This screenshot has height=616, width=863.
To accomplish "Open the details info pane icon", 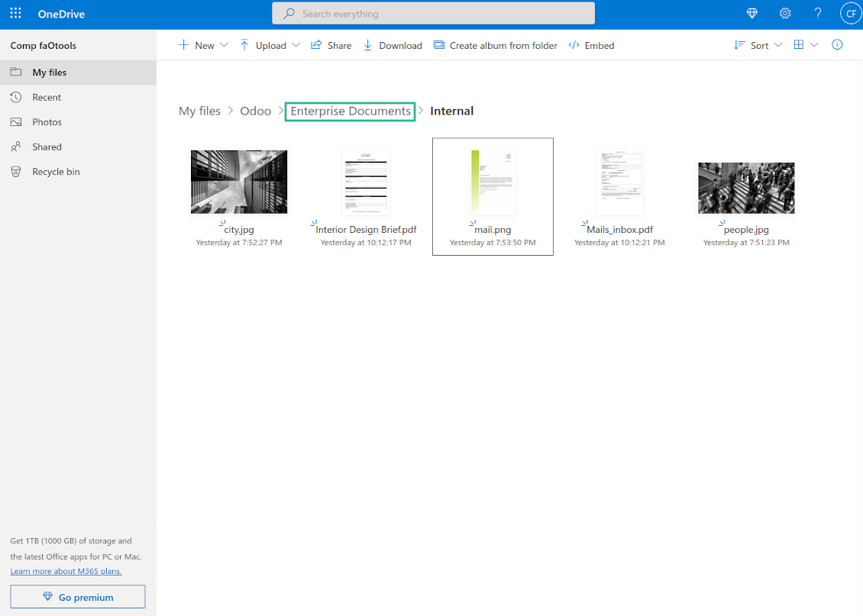I will tap(837, 44).
